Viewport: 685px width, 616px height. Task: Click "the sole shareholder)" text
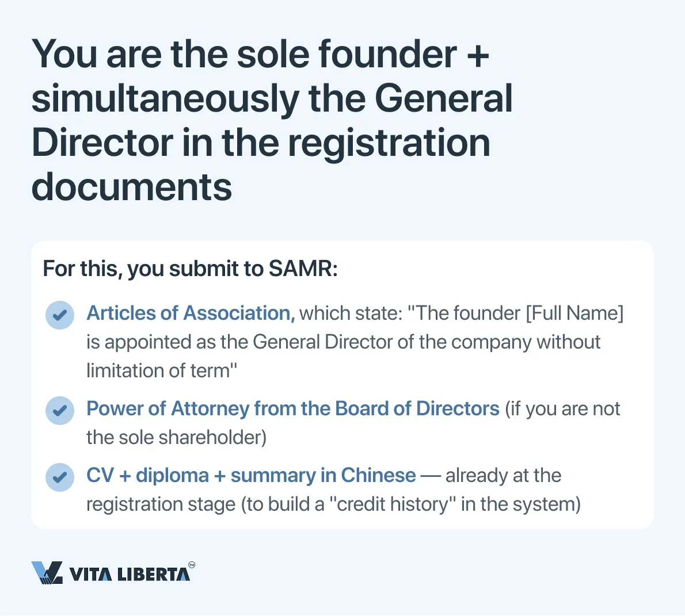pyautogui.click(x=176, y=438)
